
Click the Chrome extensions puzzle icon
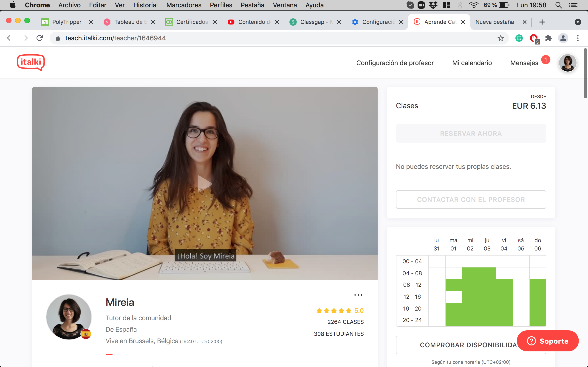[x=548, y=38]
